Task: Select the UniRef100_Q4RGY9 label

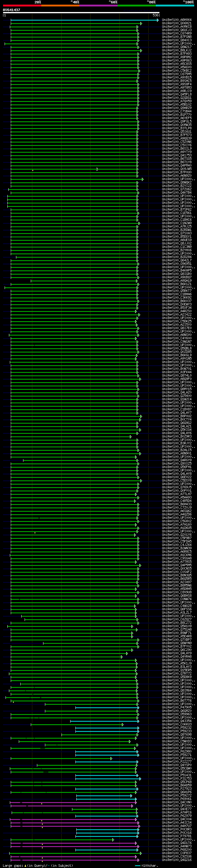Action: click(x=177, y=460)
